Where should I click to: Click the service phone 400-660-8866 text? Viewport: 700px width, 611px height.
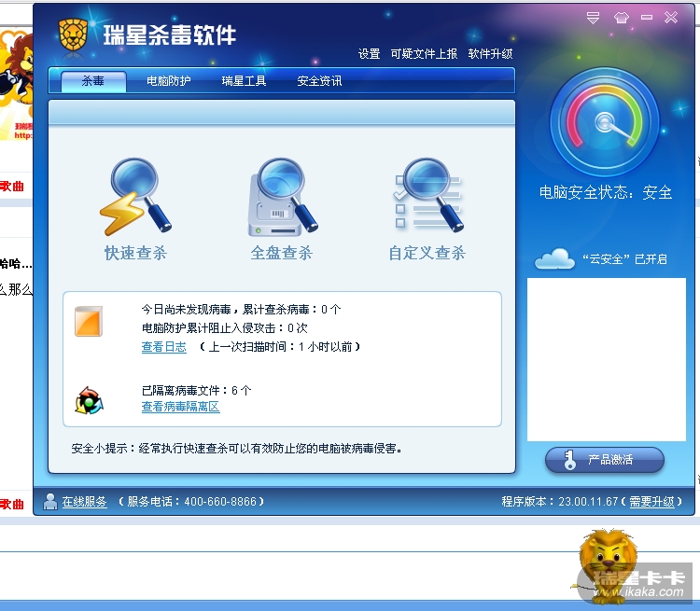191,502
